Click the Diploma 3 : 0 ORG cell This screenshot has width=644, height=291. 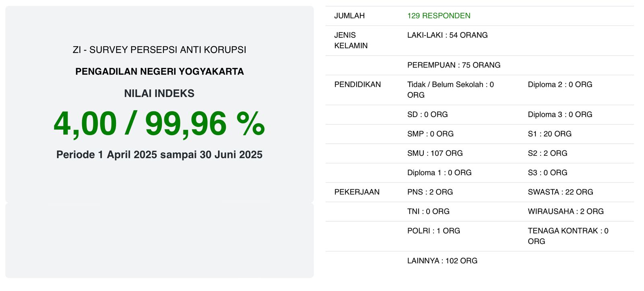(560, 115)
